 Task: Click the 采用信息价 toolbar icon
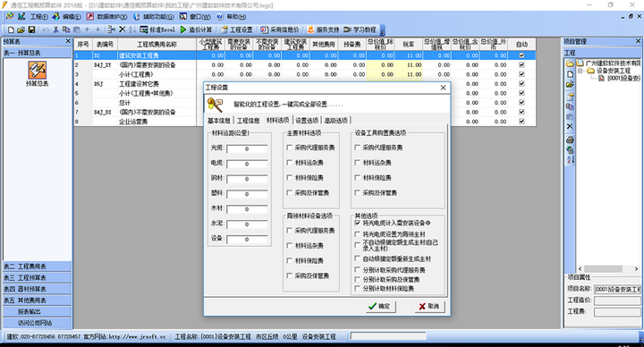click(264, 30)
